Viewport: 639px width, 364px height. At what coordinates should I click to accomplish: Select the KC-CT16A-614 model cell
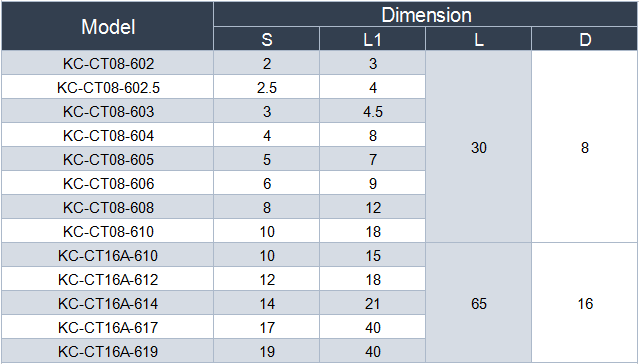point(108,303)
